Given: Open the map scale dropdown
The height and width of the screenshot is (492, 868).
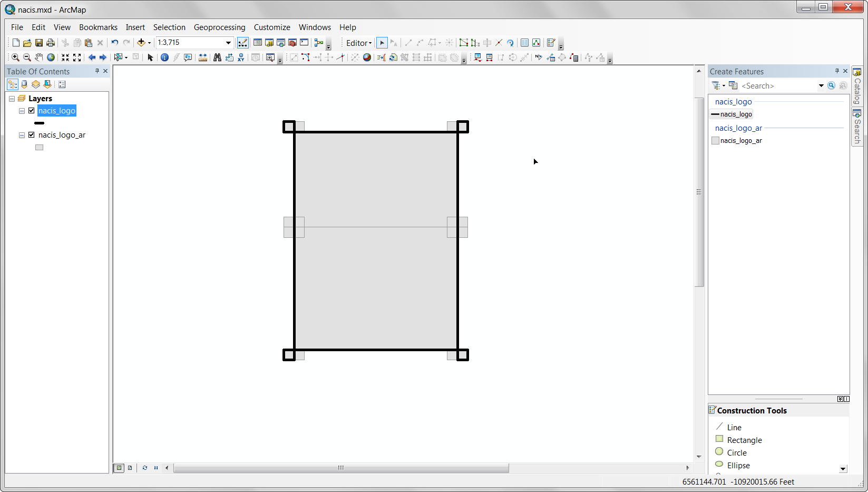Looking at the screenshot, I should pyautogui.click(x=228, y=43).
